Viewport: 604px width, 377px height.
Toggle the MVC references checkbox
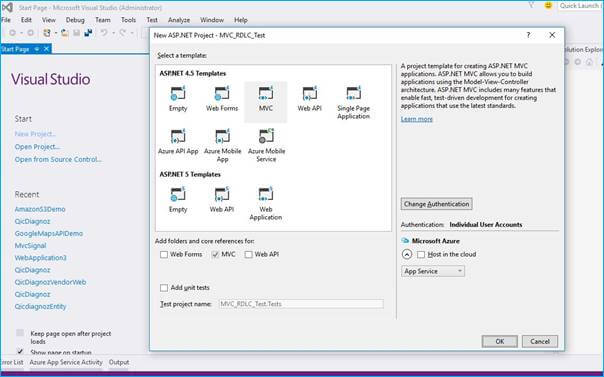pyautogui.click(x=215, y=255)
